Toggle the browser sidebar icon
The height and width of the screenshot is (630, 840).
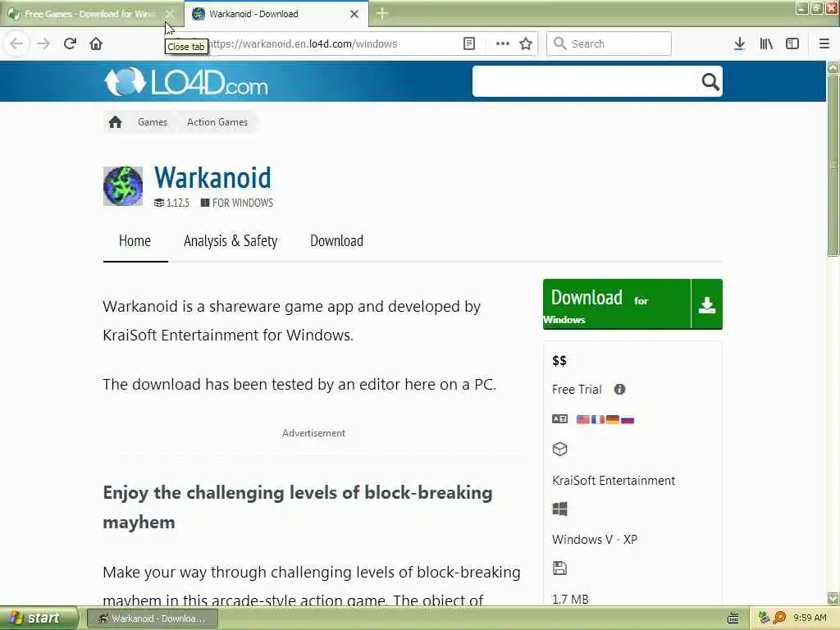coord(792,43)
